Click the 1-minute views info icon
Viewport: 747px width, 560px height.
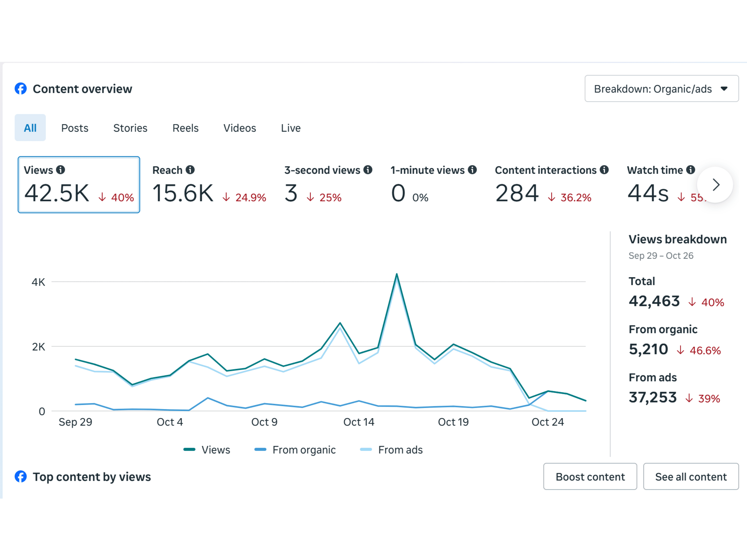tap(472, 170)
